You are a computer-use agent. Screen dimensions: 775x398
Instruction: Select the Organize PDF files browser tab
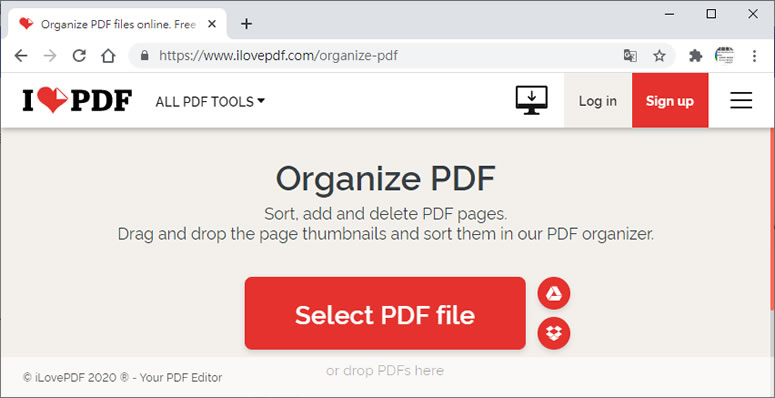(118, 24)
